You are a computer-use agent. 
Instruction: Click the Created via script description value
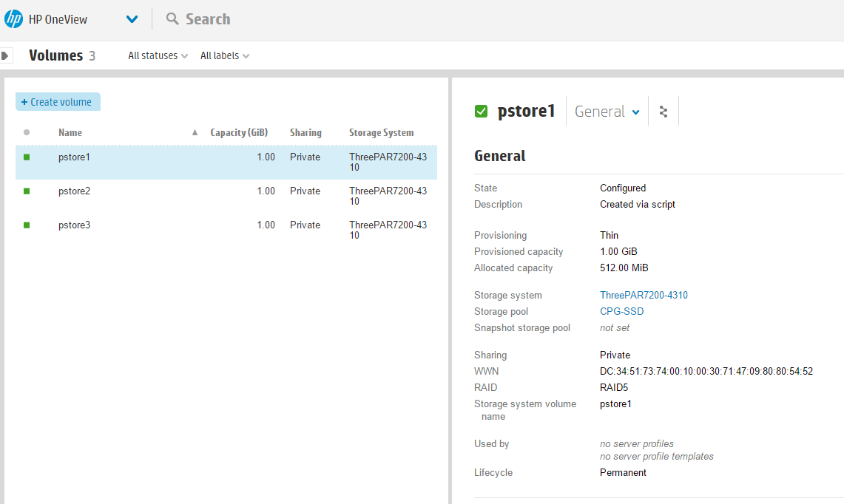point(638,205)
